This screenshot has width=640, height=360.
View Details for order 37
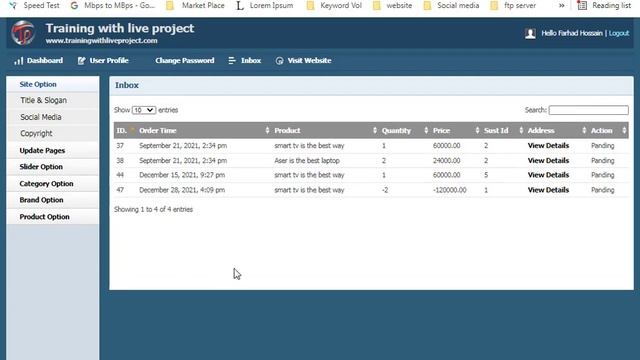tap(548, 146)
